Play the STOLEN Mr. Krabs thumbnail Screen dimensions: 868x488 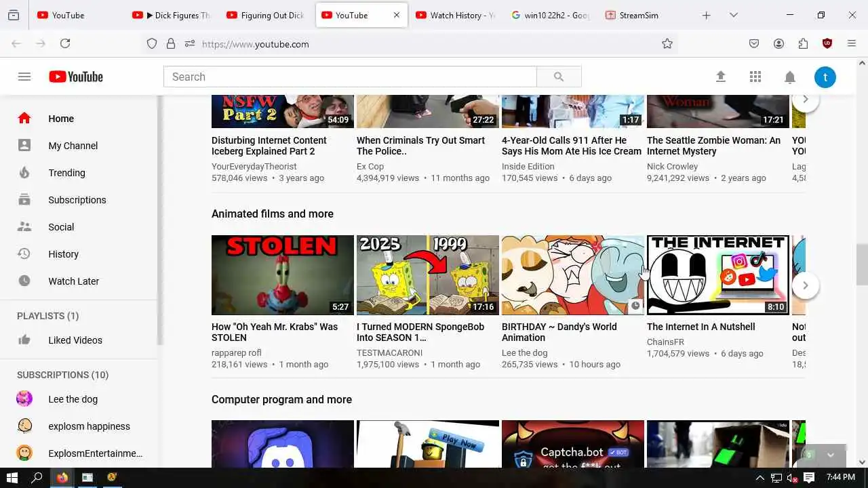[283, 275]
